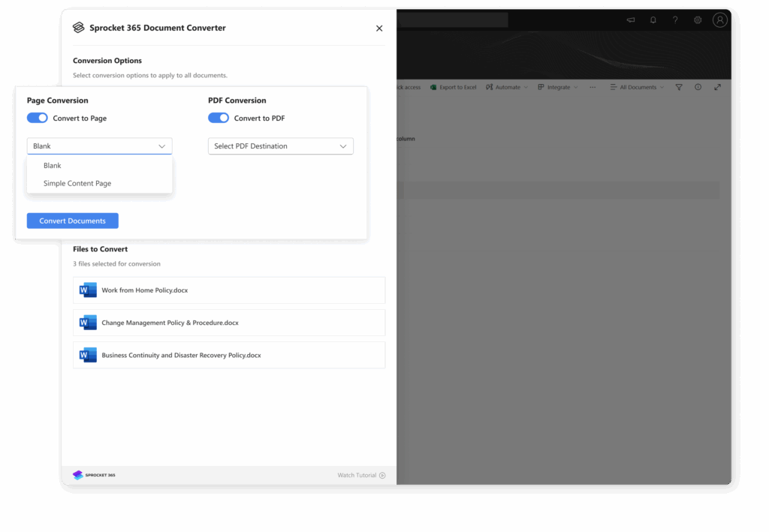
Task: Open the user account profile icon
Action: pos(720,20)
